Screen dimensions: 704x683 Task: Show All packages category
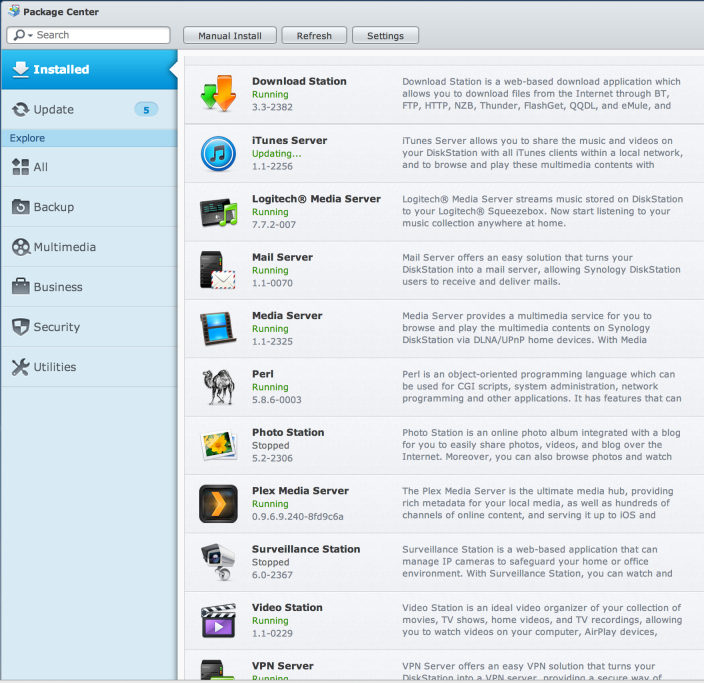point(89,167)
